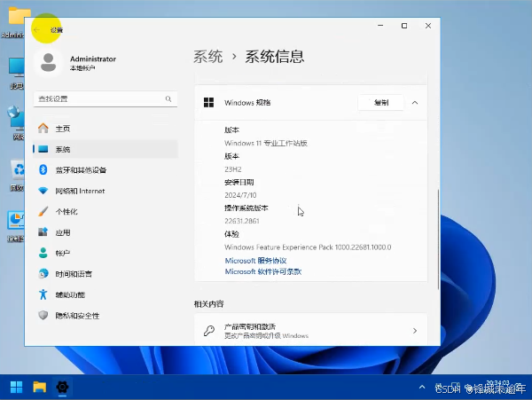Collapse the Windows 规格 section

415,103
